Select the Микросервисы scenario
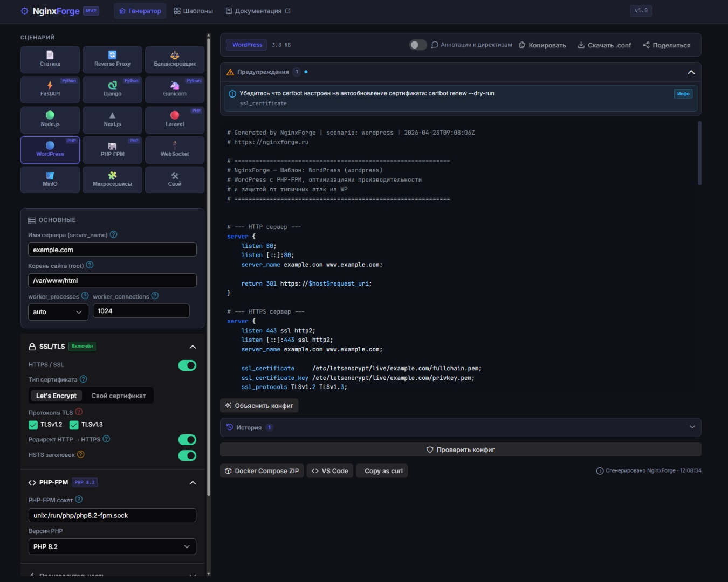This screenshot has width=728, height=582. point(112,179)
